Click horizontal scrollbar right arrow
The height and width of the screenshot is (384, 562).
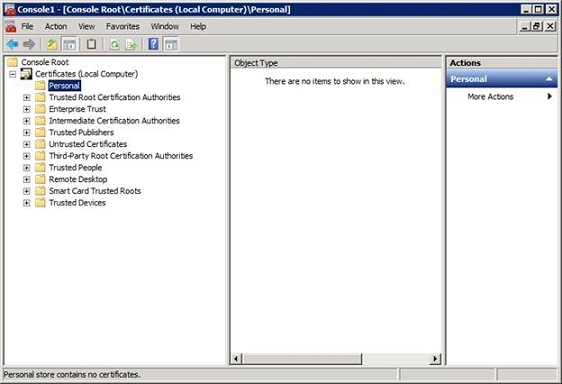tap(435, 359)
